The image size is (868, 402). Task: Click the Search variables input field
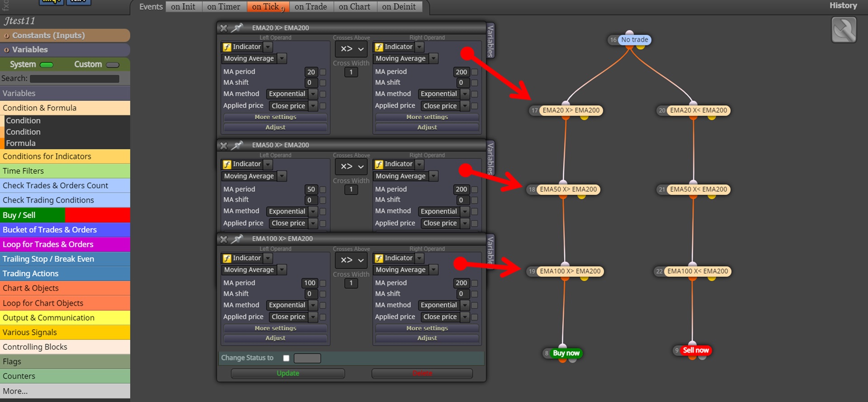click(75, 79)
